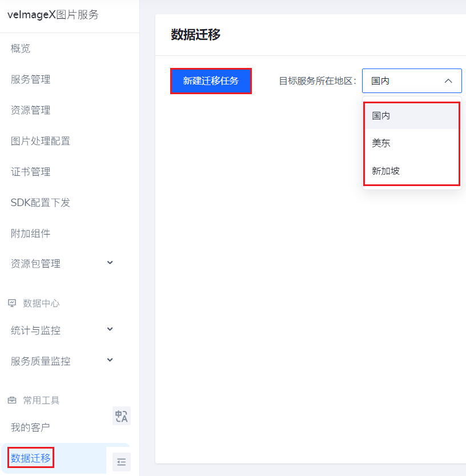
Task: Click the translate icon in sidebar
Action: (121, 416)
